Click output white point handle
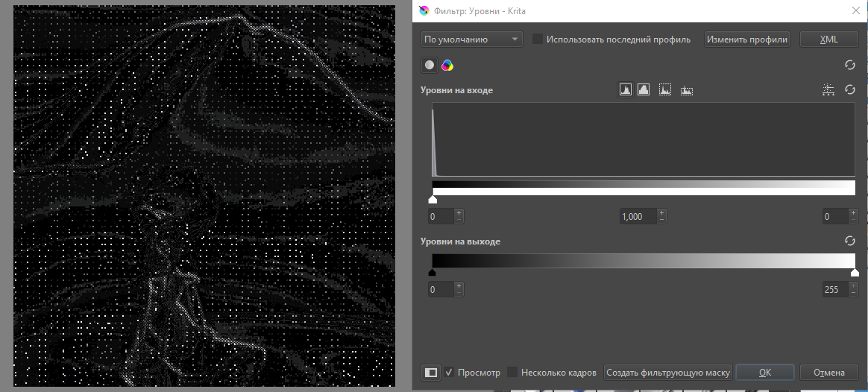 pos(855,273)
